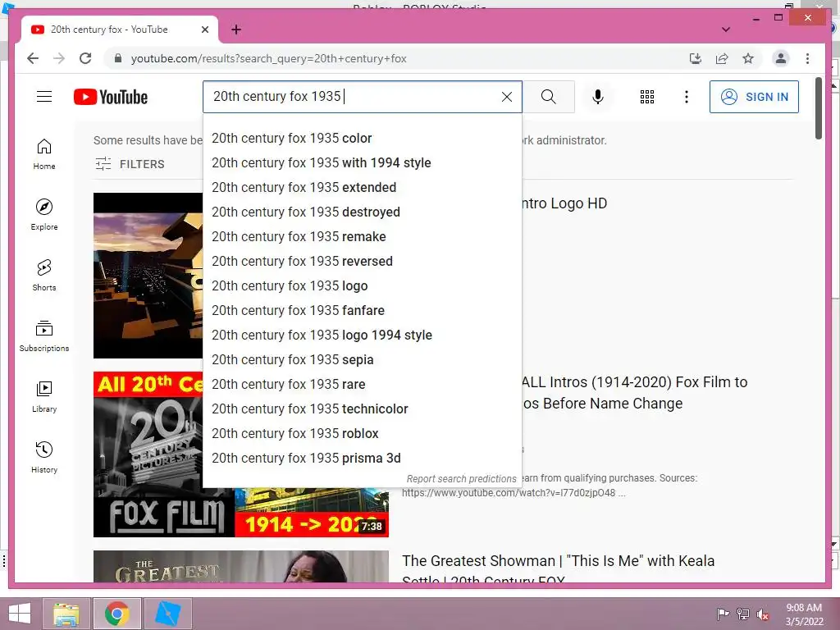Click the lock site info icon

118,58
